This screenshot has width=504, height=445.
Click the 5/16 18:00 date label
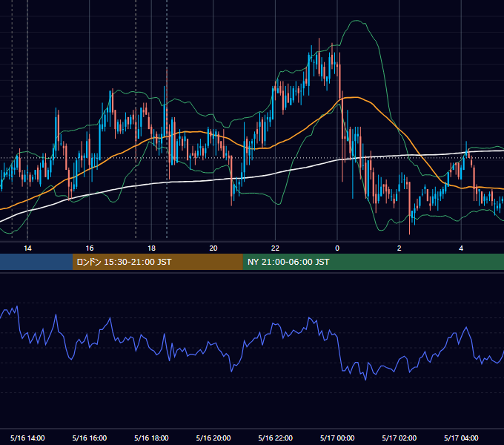point(151,438)
